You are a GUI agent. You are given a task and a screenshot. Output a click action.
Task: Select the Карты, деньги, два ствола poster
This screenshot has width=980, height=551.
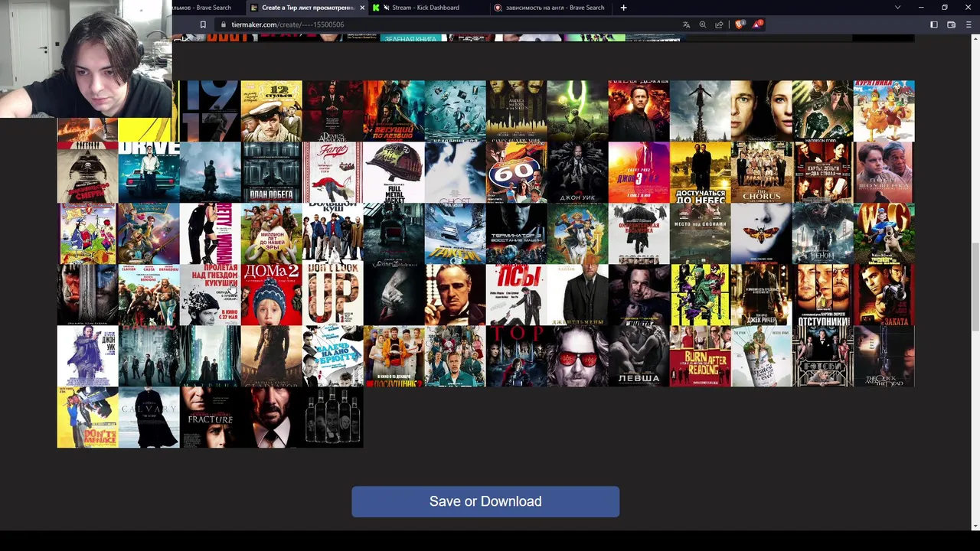coord(822,172)
